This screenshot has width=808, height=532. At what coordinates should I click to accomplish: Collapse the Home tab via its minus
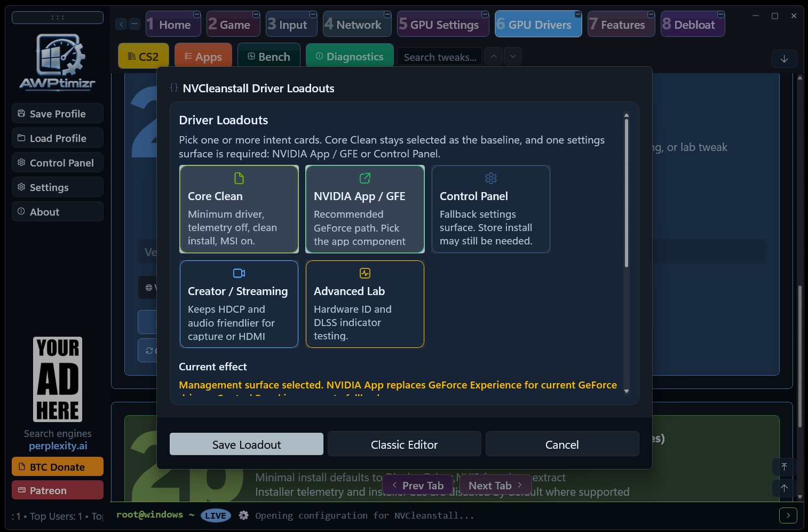tap(196, 14)
